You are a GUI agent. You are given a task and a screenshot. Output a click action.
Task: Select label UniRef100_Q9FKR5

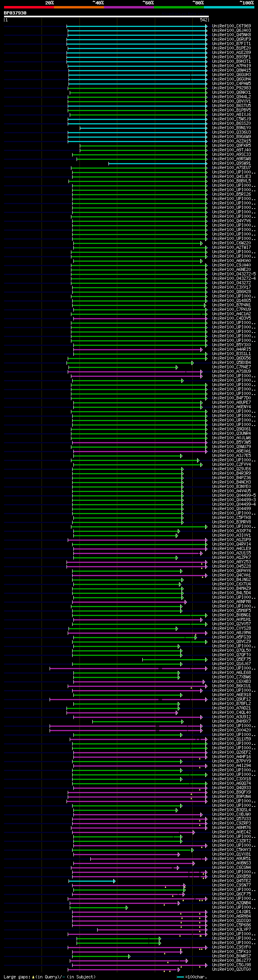tap(231, 146)
